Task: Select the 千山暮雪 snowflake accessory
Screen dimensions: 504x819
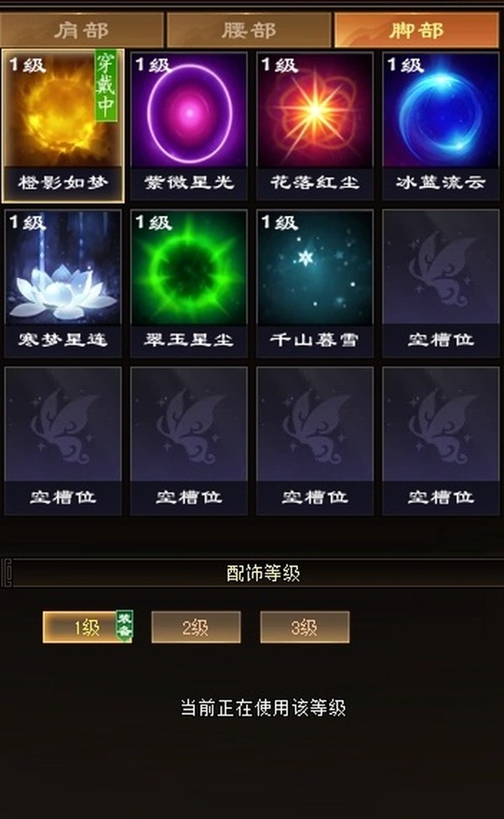Action: [315, 284]
